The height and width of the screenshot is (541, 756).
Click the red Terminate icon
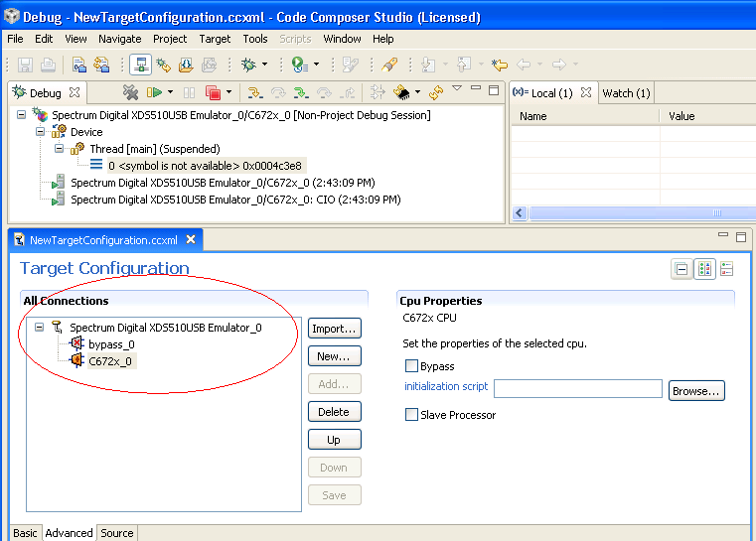213,92
